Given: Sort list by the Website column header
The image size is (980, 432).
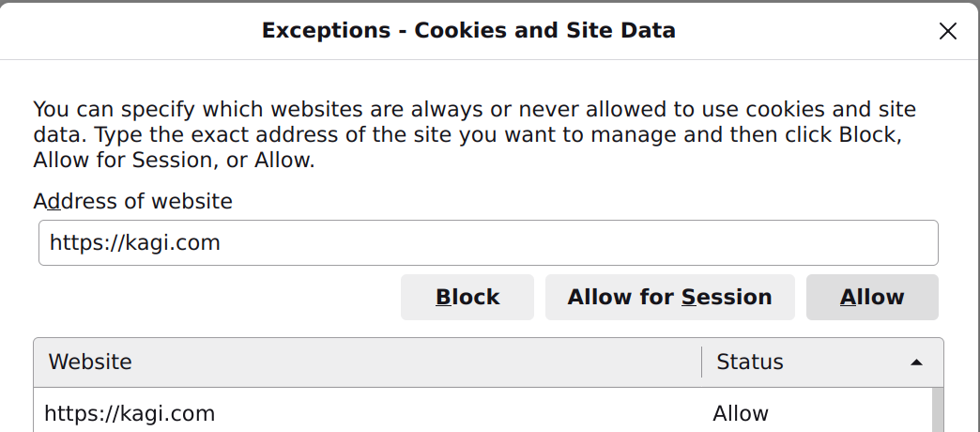Looking at the screenshot, I should click(x=366, y=363).
